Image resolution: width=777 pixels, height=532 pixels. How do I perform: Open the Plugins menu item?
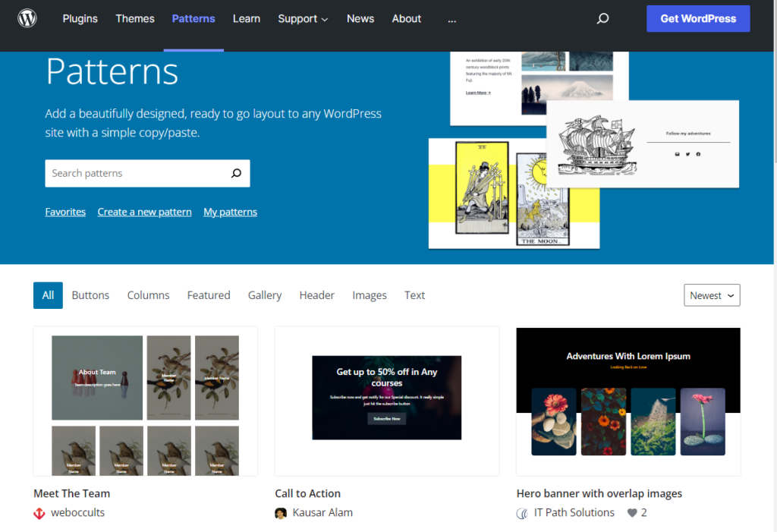click(x=80, y=18)
